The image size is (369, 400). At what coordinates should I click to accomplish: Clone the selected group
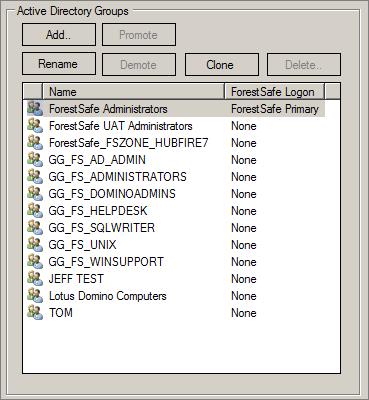[222, 64]
